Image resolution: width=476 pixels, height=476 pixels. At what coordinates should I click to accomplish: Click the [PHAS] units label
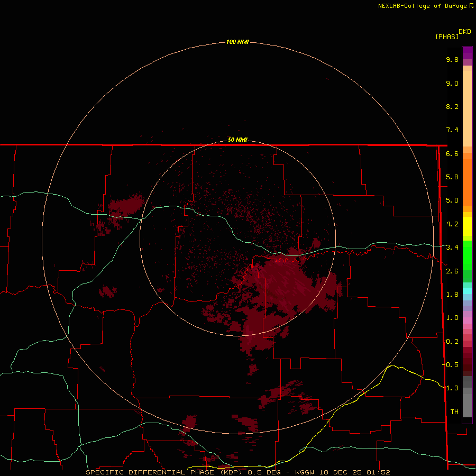tap(447, 36)
